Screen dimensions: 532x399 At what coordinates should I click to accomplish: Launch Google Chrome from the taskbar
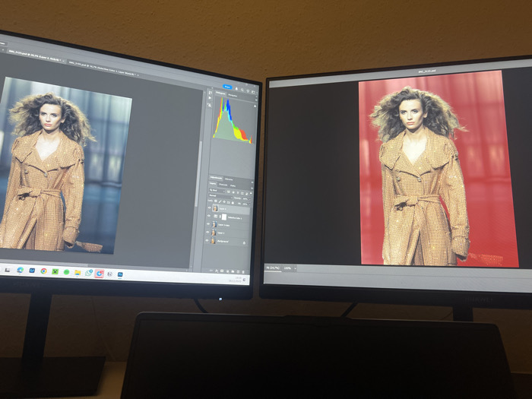click(x=43, y=271)
